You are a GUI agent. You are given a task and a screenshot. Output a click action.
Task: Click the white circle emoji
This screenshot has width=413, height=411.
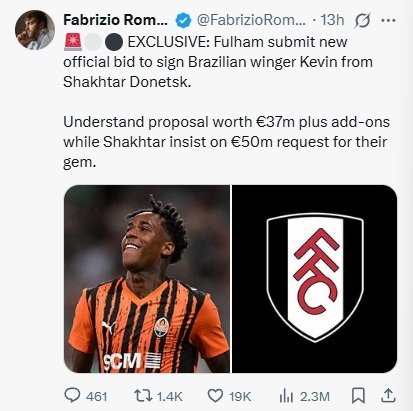click(x=93, y=42)
